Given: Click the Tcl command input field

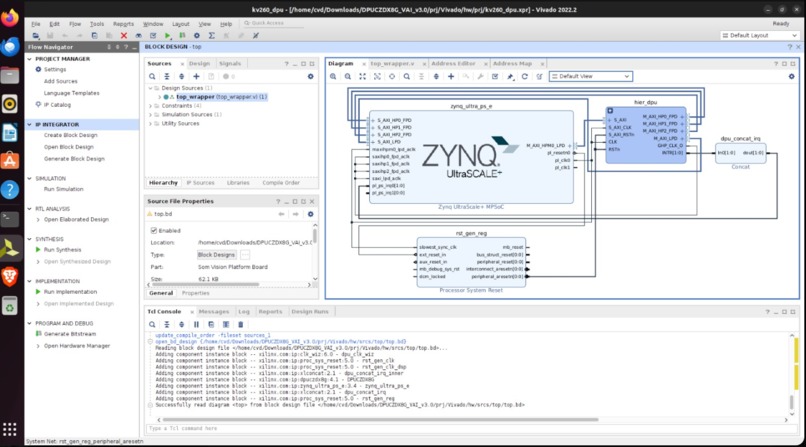Looking at the screenshot, I should tap(470, 429).
